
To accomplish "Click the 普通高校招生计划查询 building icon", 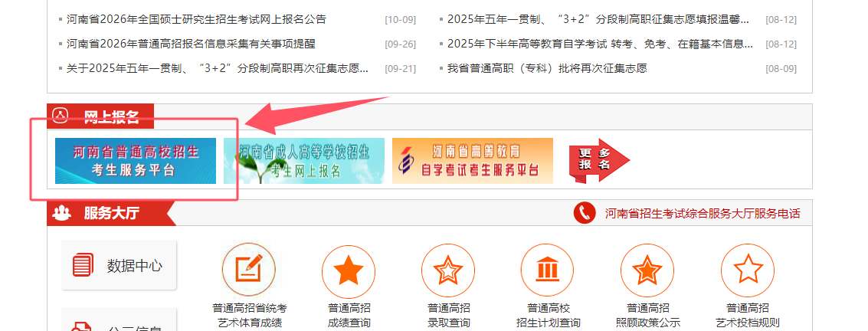I will (548, 271).
